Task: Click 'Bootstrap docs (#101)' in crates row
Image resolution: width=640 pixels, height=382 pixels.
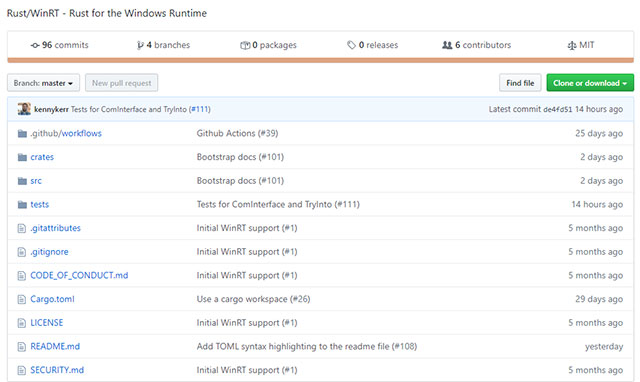Action: 240,157
